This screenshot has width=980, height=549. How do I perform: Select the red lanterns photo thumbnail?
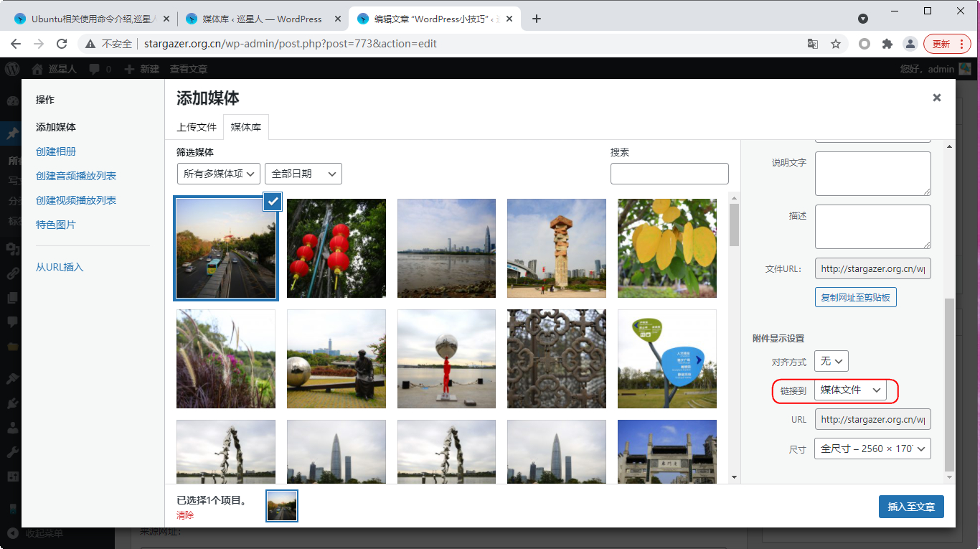point(336,248)
